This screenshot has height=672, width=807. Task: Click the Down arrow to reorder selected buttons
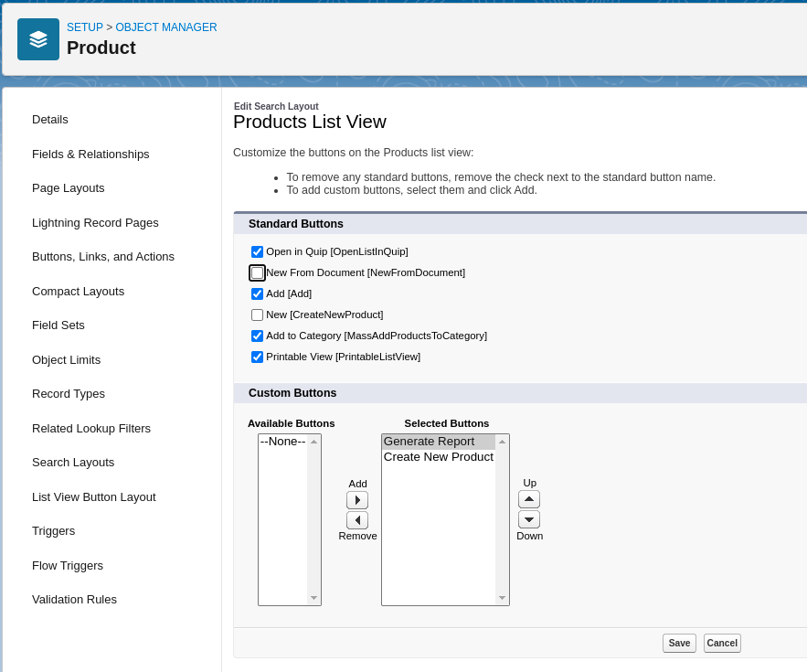pyautogui.click(x=529, y=518)
